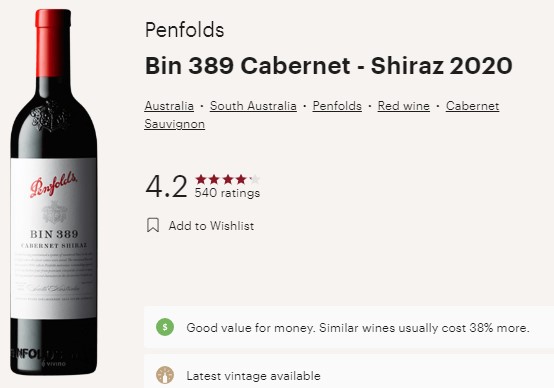Open the Cabernet Sauvignon grape link
Screen dimensions: 554x388
pos(472,106)
